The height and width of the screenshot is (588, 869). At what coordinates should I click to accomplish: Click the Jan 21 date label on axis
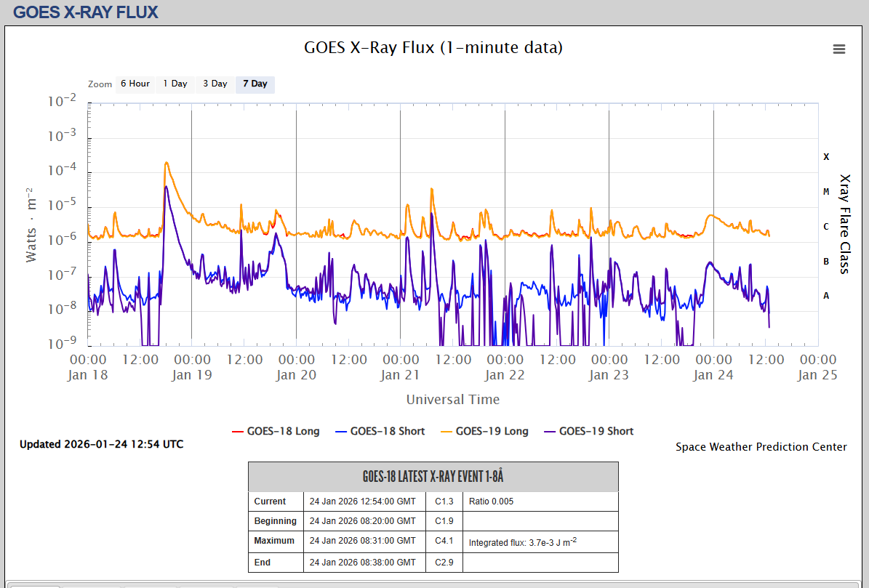pyautogui.click(x=400, y=375)
